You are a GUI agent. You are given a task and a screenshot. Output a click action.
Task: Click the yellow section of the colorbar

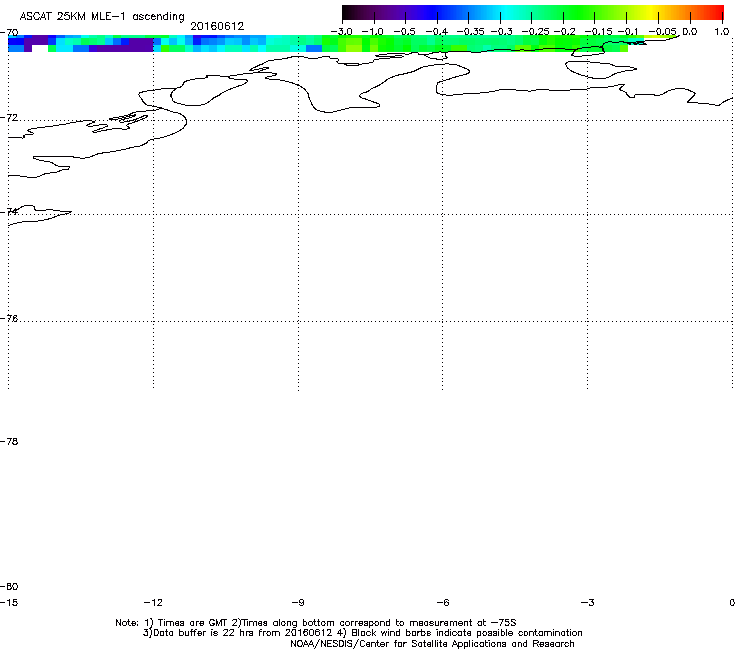[654, 13]
